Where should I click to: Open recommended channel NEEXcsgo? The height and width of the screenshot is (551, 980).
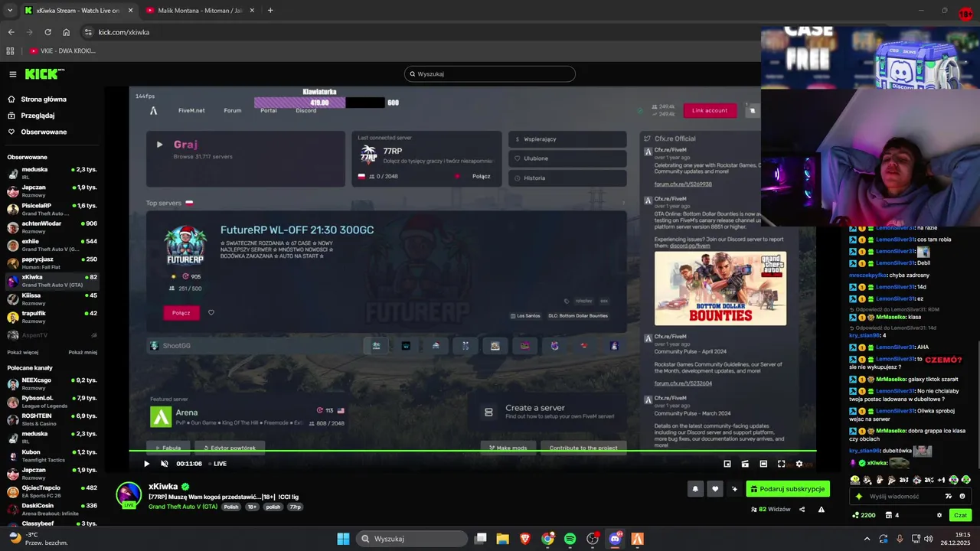pos(52,383)
